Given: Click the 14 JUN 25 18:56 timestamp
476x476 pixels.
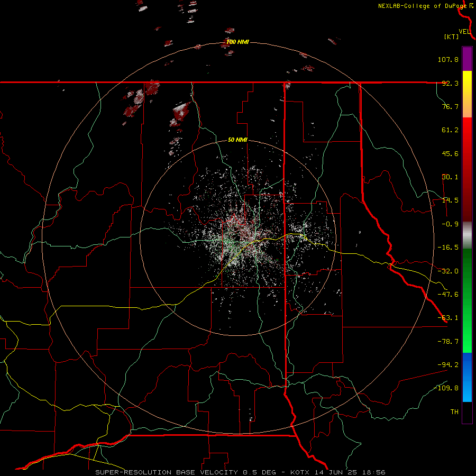Looking at the screenshot, I should click(x=351, y=472).
